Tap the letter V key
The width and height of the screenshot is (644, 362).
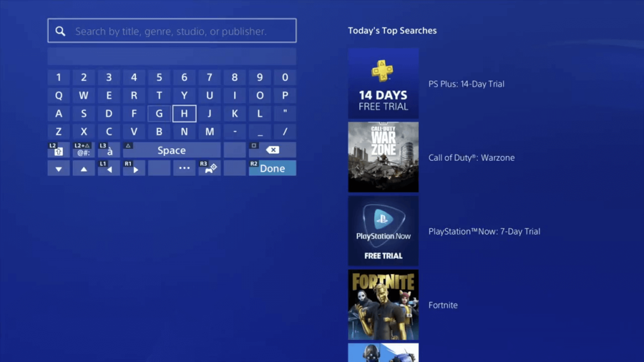[134, 132]
